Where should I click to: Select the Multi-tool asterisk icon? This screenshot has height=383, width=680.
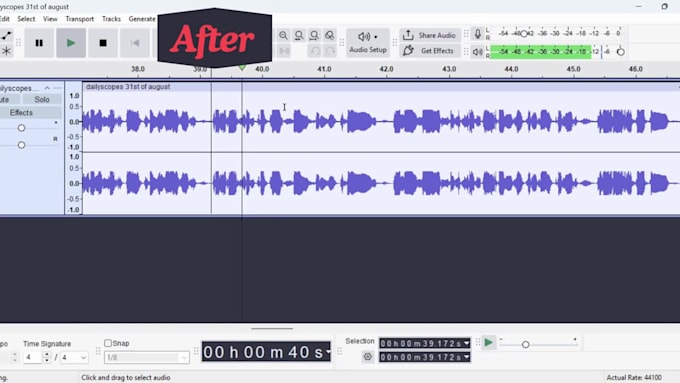click(6, 51)
